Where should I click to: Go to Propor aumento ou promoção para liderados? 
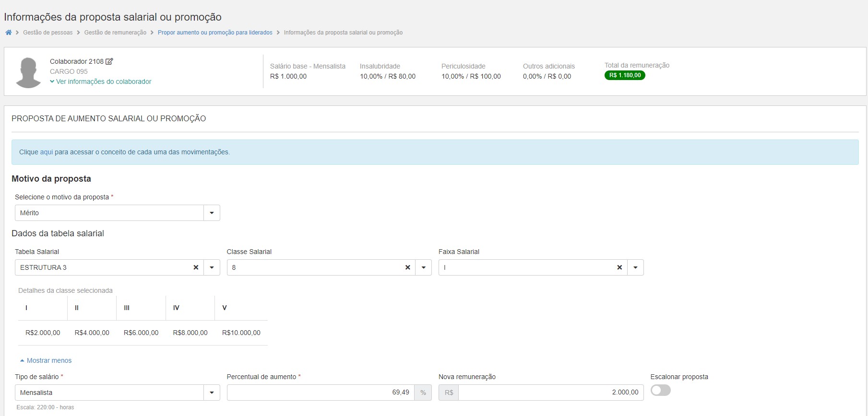215,33
